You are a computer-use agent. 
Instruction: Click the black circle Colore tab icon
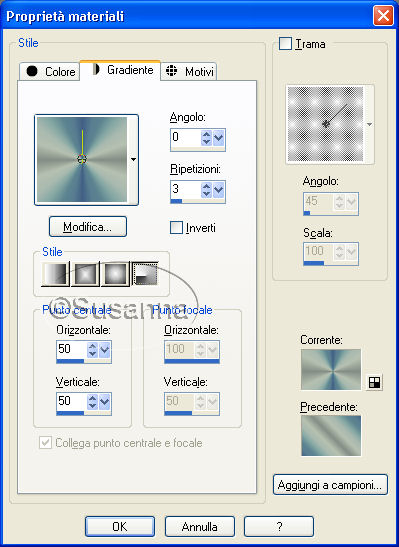(32, 71)
